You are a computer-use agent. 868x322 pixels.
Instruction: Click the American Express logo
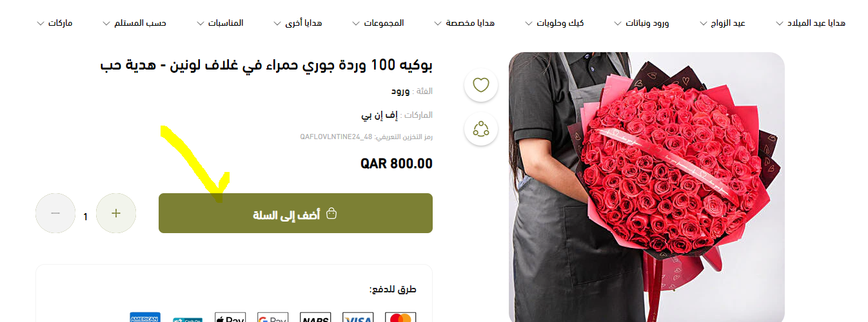[145, 318]
